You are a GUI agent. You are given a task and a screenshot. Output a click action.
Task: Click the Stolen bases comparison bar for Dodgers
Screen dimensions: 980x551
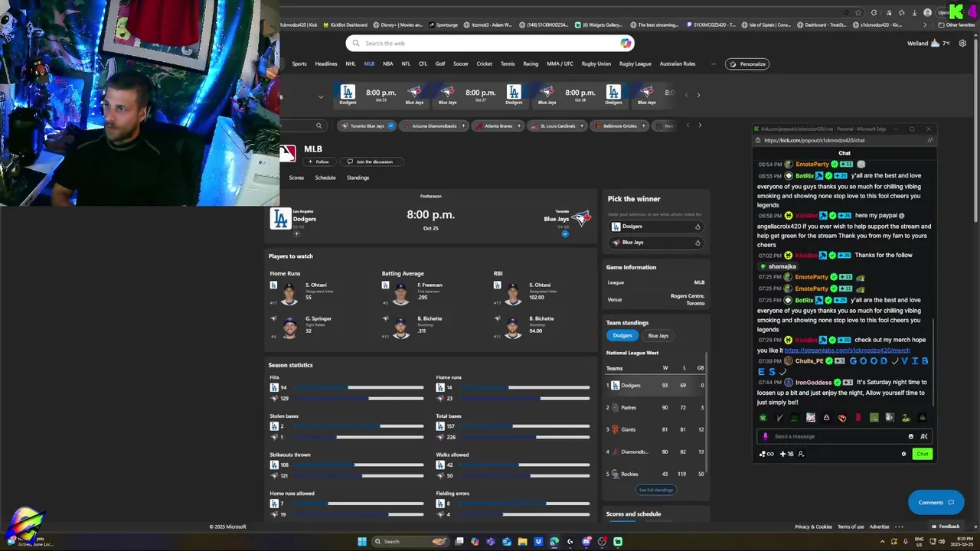point(358,426)
